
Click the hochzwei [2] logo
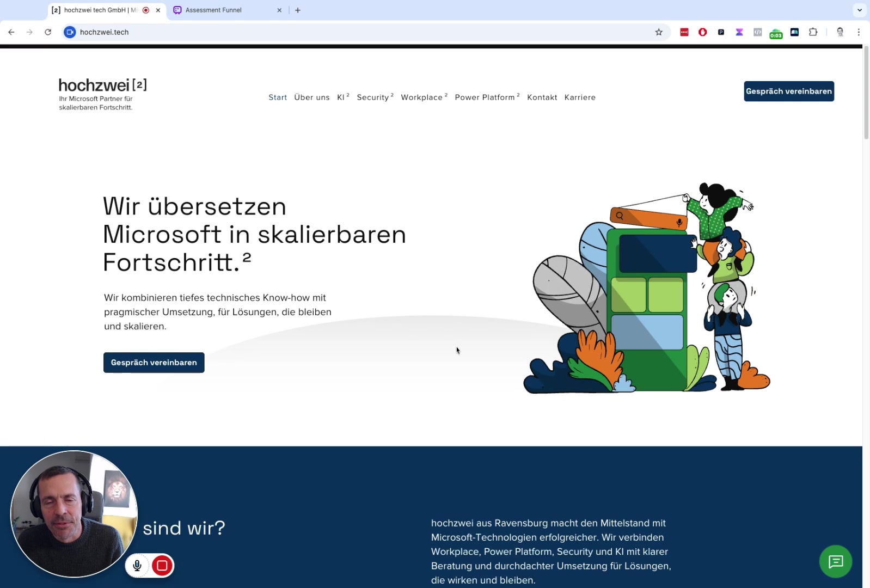tap(103, 85)
